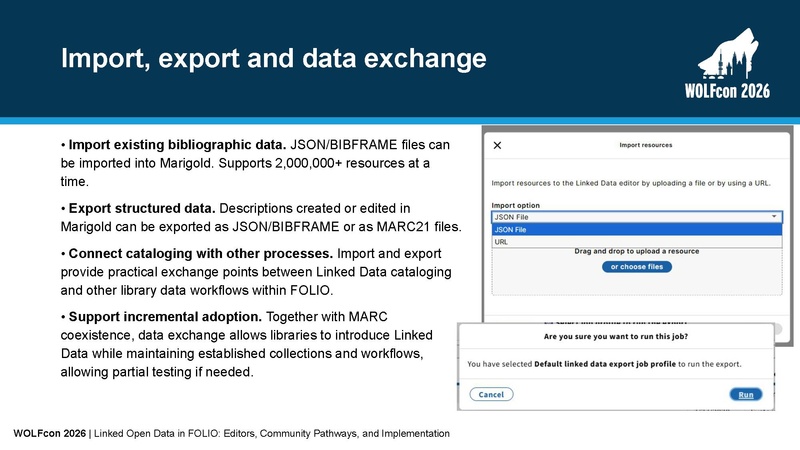Click 'Connect cataloging with other processes.' heading
Image resolution: width=800 pixels, height=450 pixels.
pyautogui.click(x=201, y=254)
